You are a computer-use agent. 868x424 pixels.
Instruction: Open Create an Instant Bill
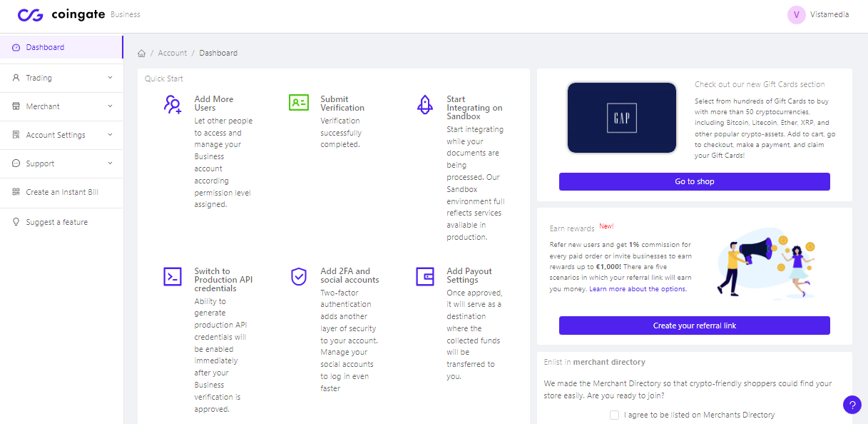click(x=61, y=192)
